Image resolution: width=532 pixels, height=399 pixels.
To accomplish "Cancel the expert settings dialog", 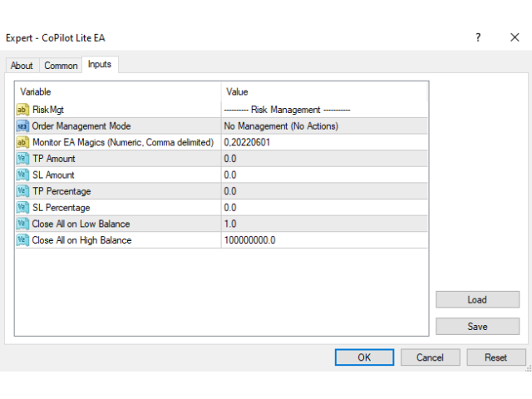I will tap(431, 357).
